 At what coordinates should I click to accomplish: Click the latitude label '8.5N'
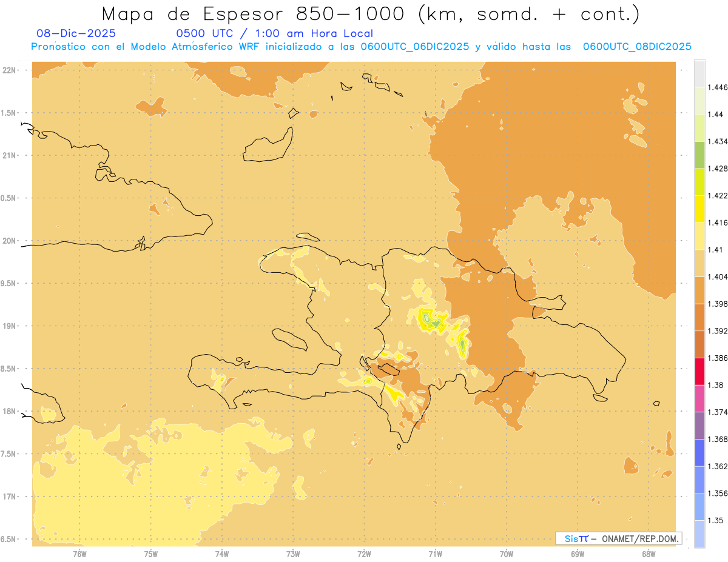pos(9,369)
